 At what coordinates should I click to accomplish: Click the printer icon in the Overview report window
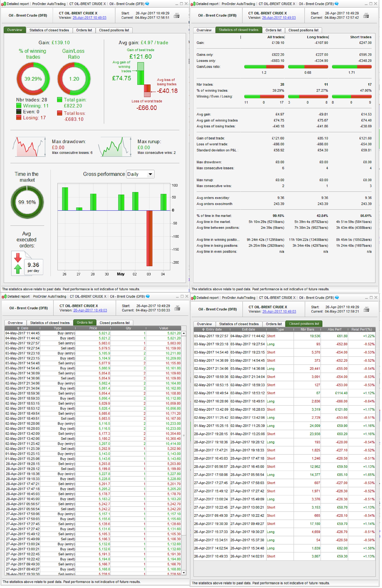177,16
